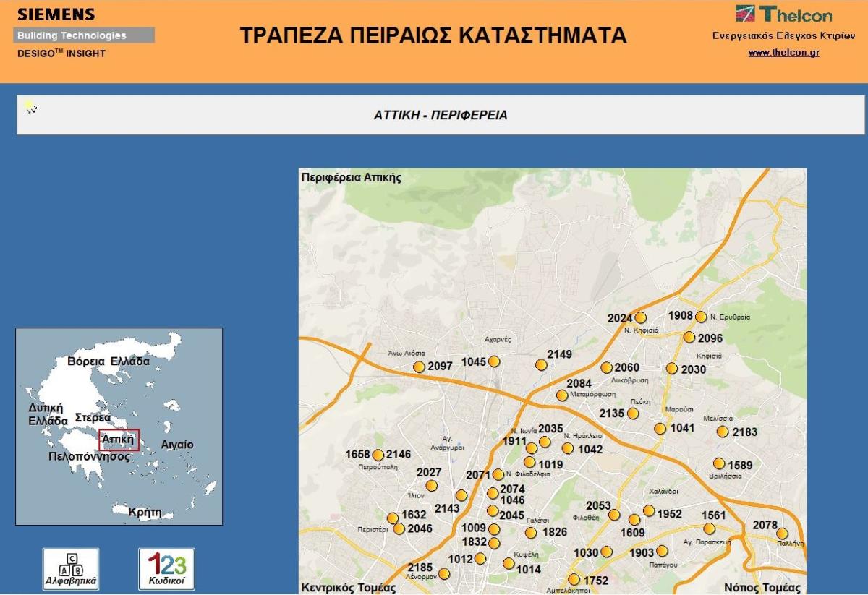Open branch marker 1752 at Αμπελόκηποι
Image resolution: width=868 pixels, height=595 pixels.
click(x=574, y=579)
